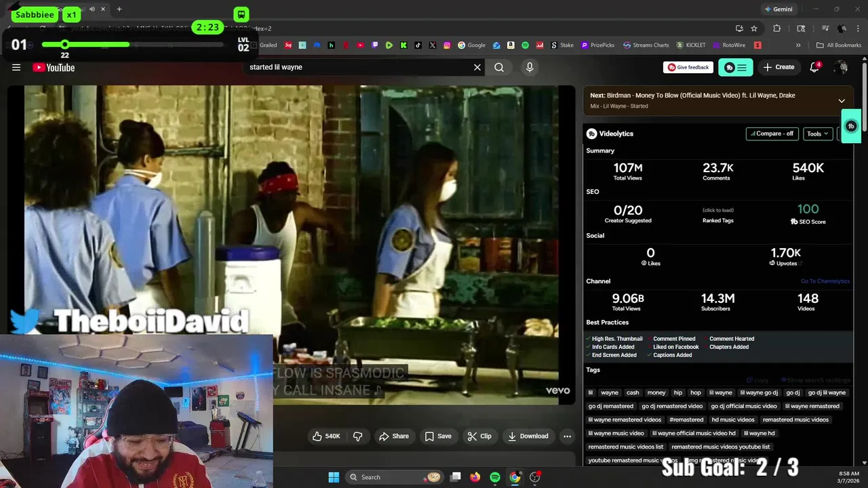
Task: Save the video to a playlist
Action: point(438,436)
